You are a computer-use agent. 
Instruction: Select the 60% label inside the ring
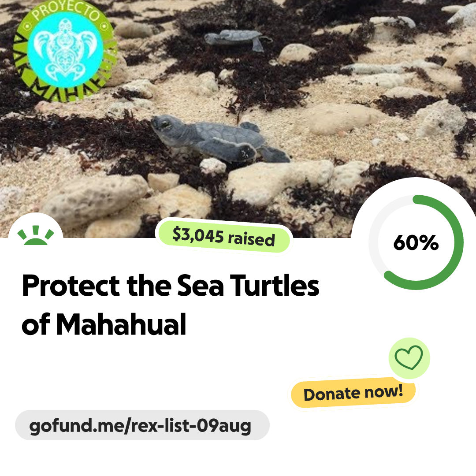[x=416, y=242]
